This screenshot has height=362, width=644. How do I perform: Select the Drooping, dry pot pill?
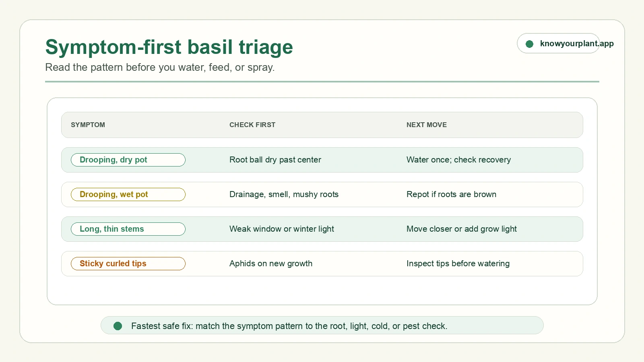(x=128, y=160)
